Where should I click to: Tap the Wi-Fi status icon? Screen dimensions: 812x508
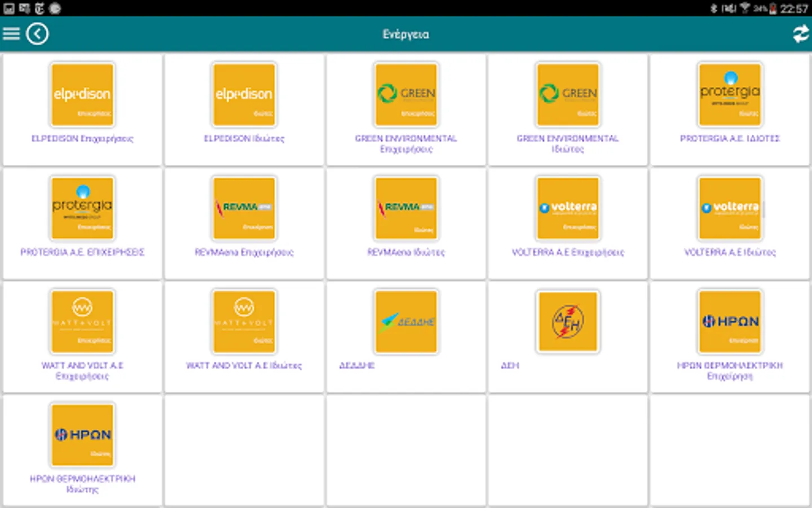point(745,8)
